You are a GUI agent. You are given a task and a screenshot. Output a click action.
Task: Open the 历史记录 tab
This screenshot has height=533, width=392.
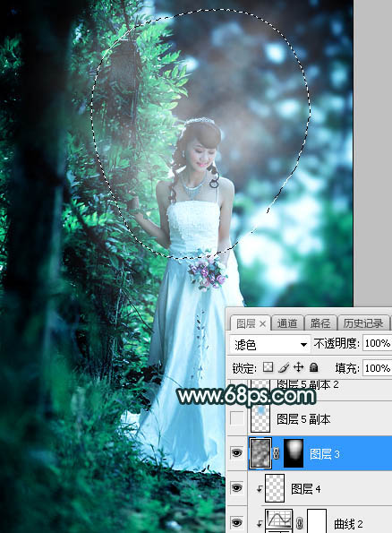click(x=363, y=322)
